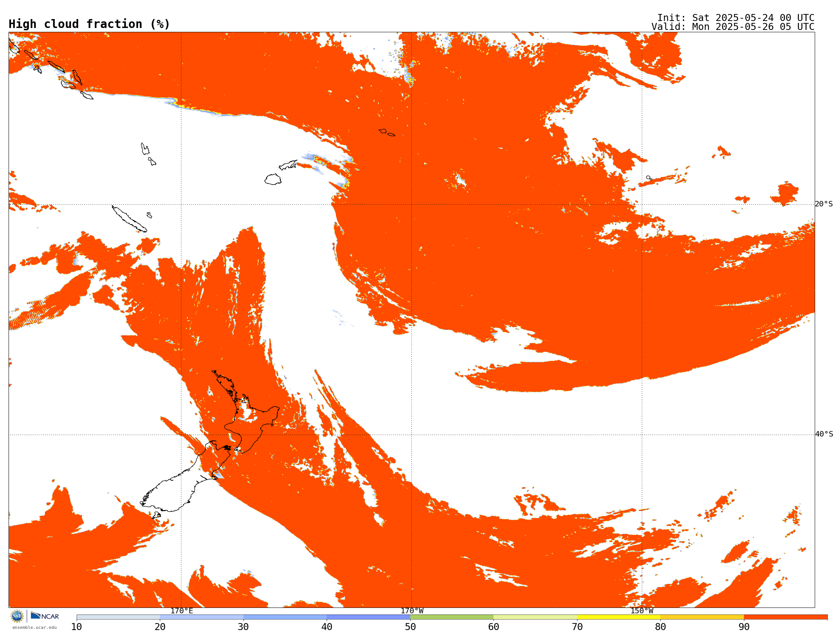
Task: Click the colorbar tick label 50
Action: (x=410, y=627)
